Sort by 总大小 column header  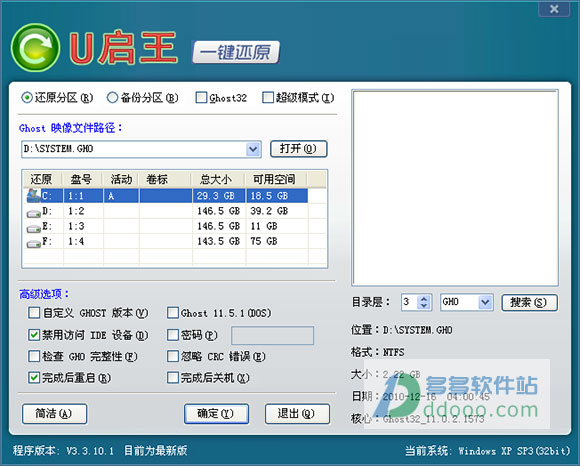218,179
